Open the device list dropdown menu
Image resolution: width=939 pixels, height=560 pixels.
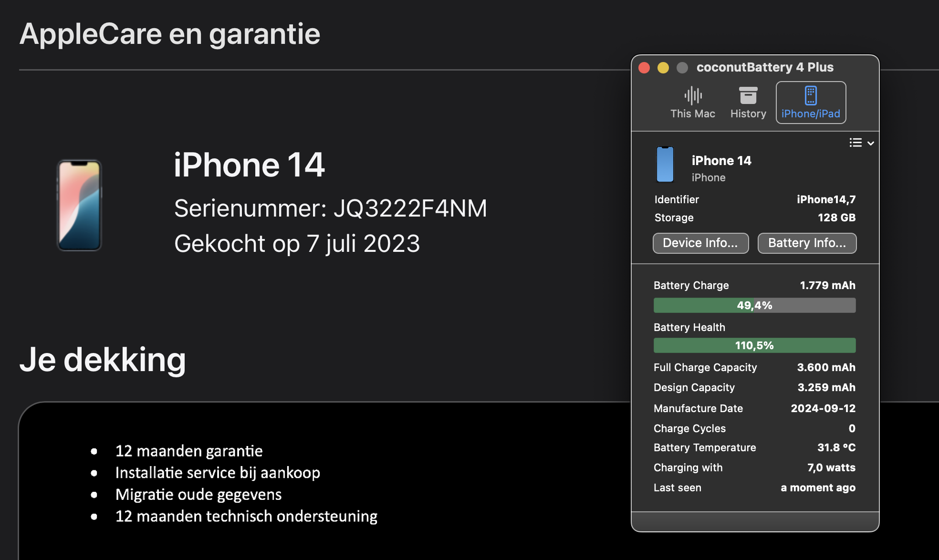[862, 143]
